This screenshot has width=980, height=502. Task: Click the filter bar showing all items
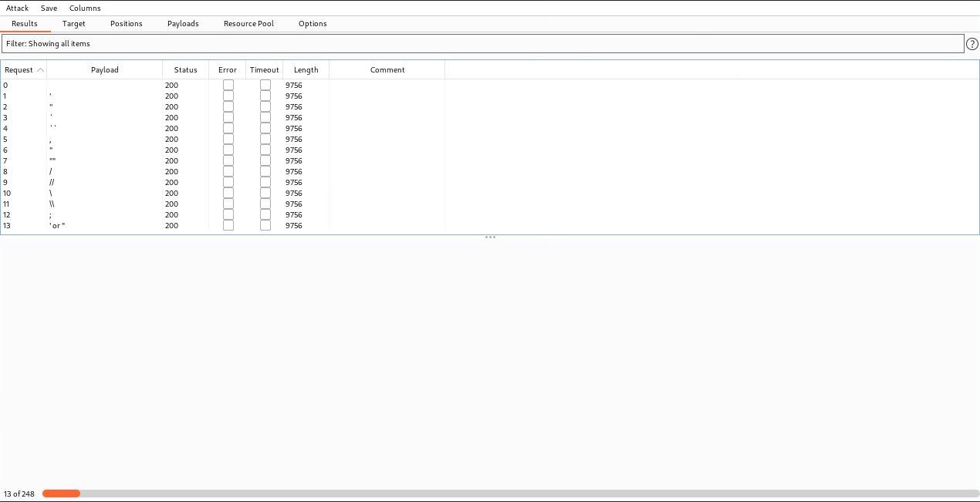[482, 44]
